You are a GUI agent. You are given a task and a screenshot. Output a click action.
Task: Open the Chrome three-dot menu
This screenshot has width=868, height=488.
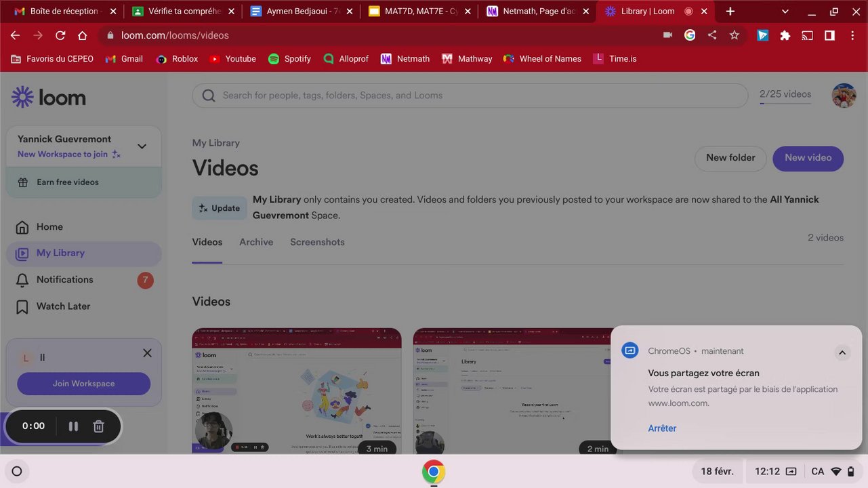pyautogui.click(x=852, y=35)
